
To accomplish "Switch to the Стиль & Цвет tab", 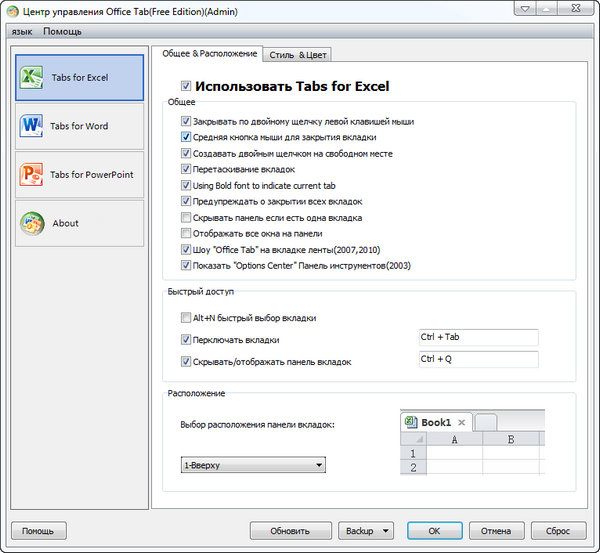I will 298,55.
